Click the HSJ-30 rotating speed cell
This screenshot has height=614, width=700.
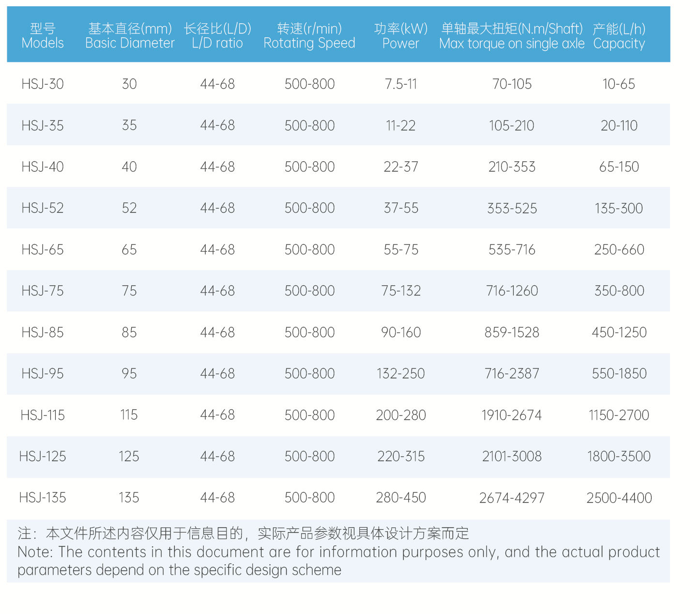coord(309,84)
